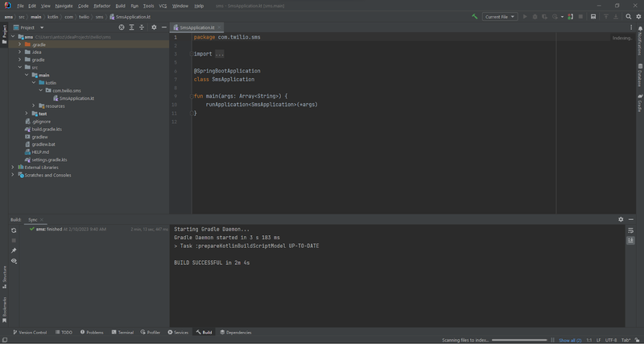Click the green Build Project hammer icon
644x344 pixels.
coord(475,16)
